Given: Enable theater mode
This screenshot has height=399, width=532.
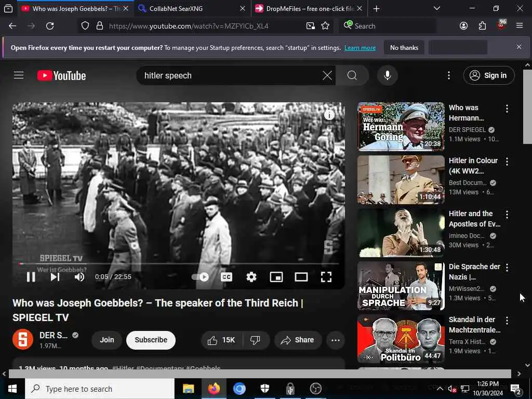Looking at the screenshot, I should tap(301, 277).
